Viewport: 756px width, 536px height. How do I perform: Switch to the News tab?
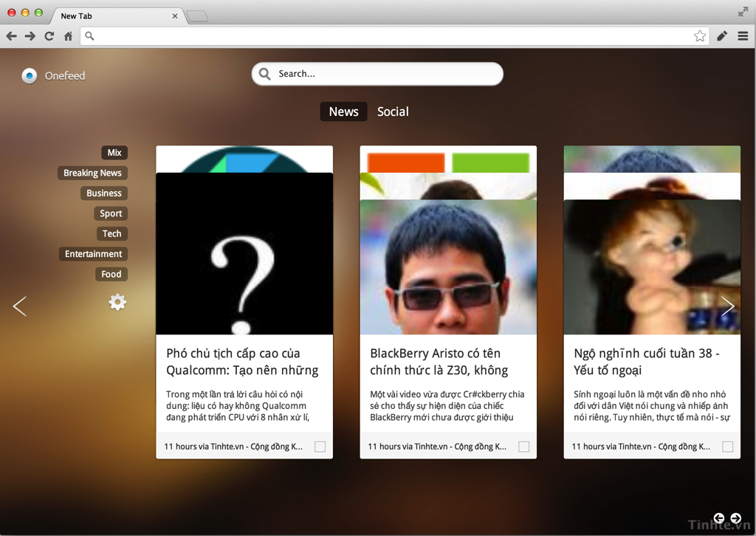coord(344,111)
